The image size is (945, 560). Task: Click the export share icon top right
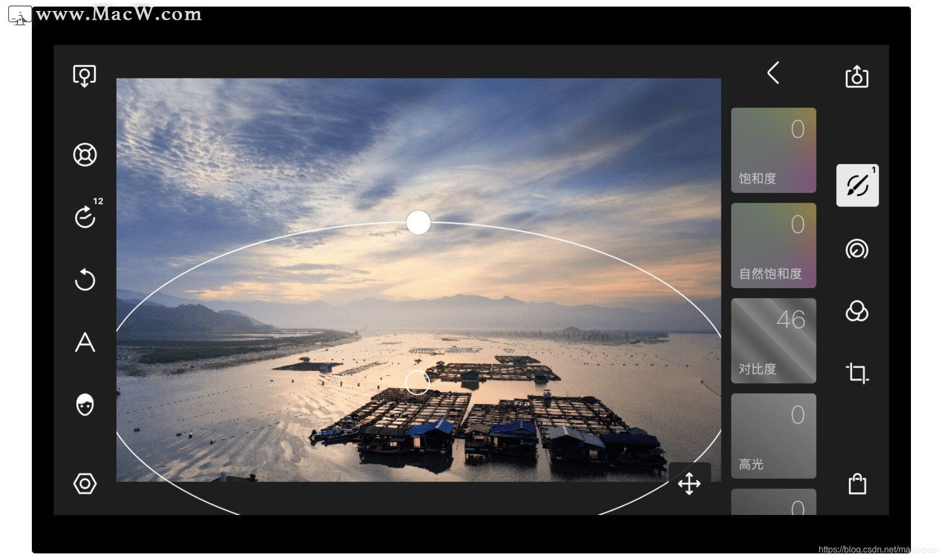pyautogui.click(x=857, y=76)
